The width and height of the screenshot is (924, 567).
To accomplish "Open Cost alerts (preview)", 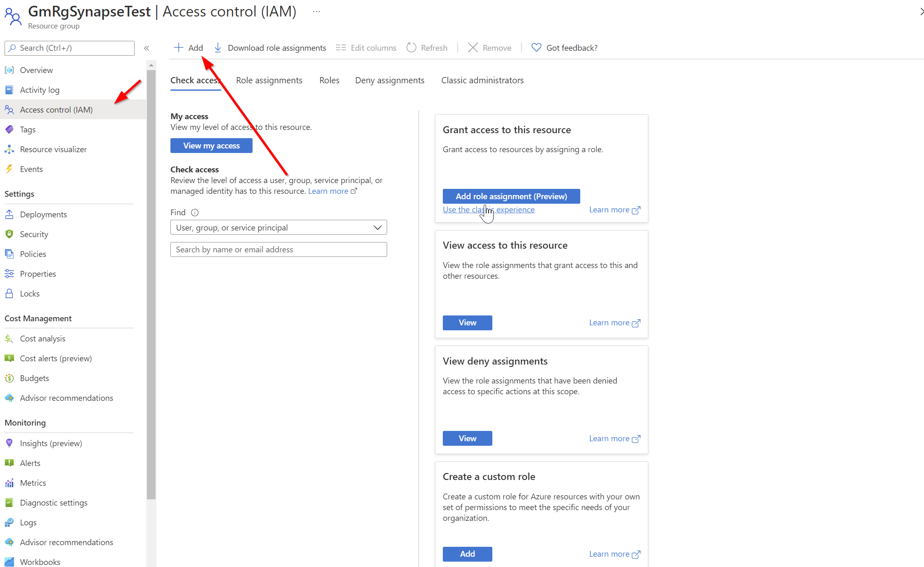I will click(x=73, y=358).
